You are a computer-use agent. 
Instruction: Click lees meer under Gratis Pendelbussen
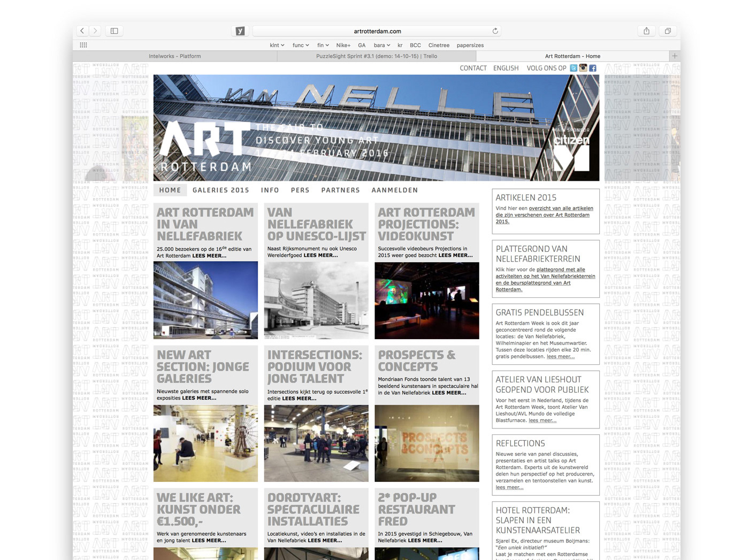click(561, 357)
